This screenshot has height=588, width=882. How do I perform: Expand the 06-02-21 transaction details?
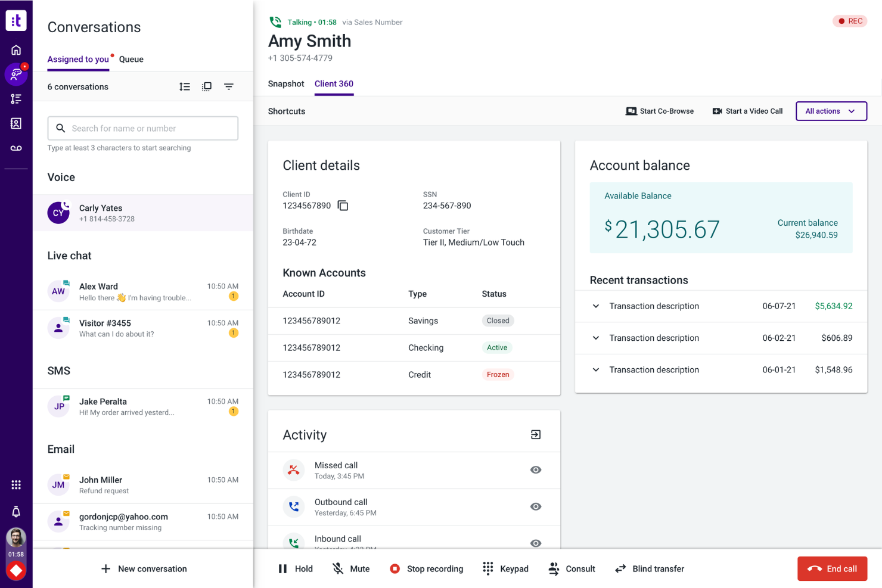pos(595,338)
